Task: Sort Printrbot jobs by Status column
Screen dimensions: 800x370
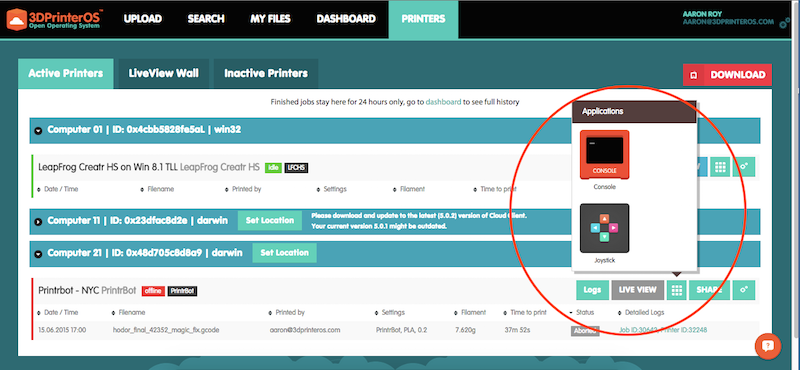Action: point(582,312)
